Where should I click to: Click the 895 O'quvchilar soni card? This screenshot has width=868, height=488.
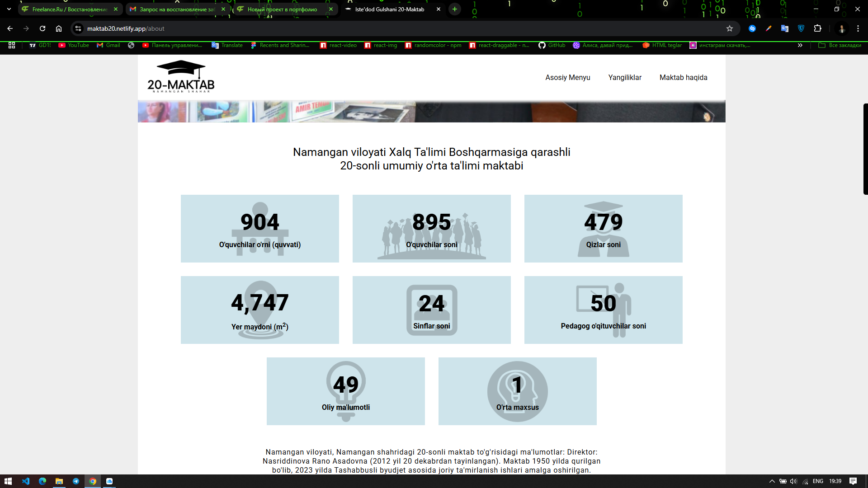point(432,229)
